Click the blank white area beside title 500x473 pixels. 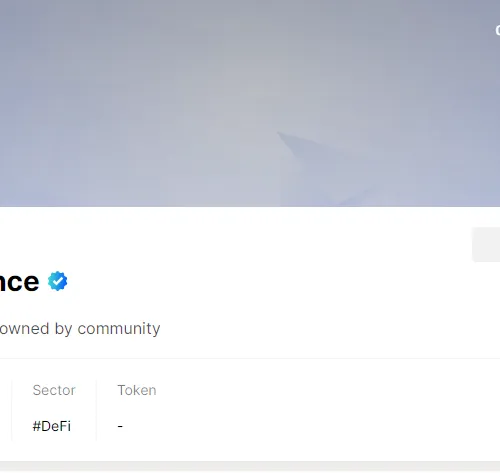267,282
